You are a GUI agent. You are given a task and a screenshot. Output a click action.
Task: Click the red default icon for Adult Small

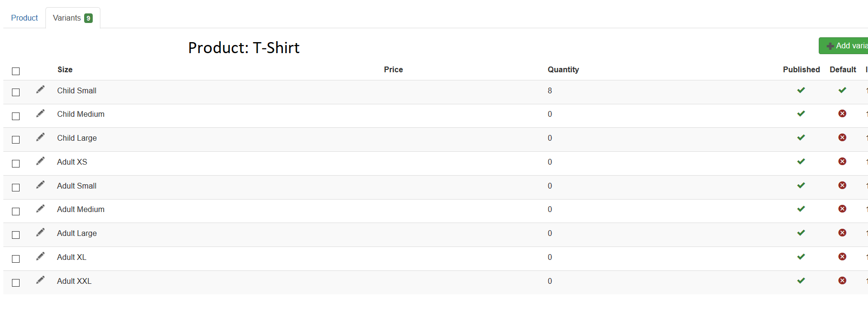click(x=842, y=185)
